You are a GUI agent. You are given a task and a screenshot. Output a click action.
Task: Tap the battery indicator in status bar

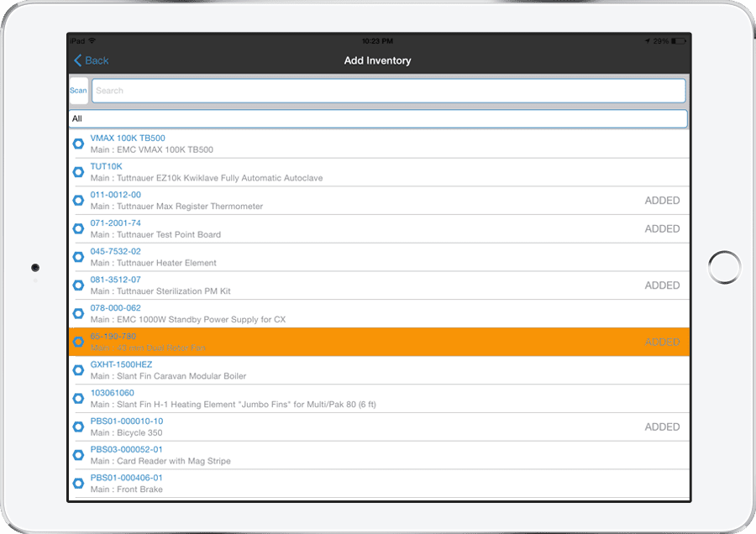(679, 41)
